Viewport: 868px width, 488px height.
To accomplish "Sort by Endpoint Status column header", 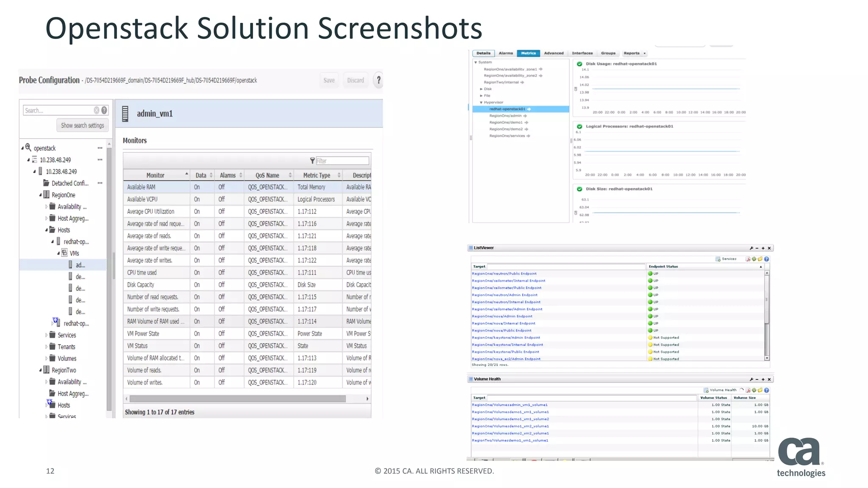I will (x=706, y=267).
